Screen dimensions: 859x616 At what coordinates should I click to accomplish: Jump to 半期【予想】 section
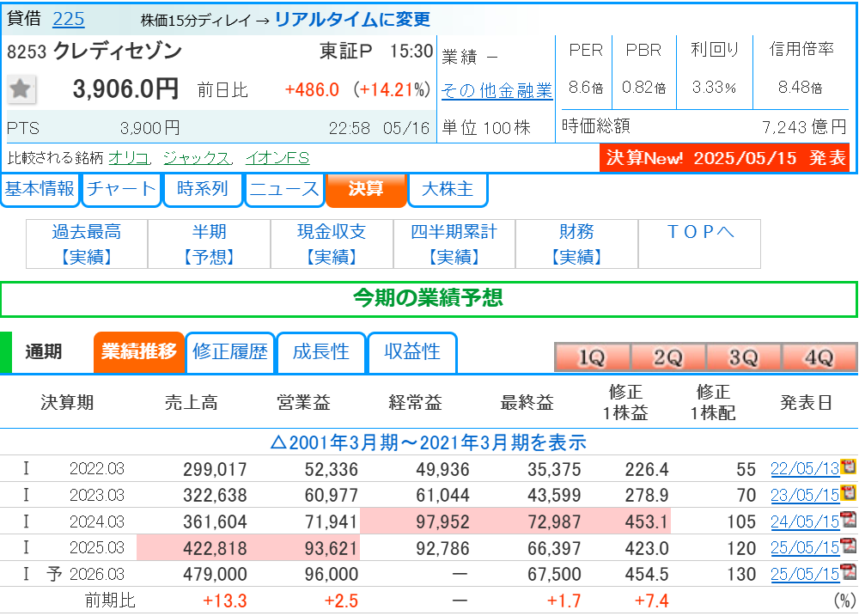coord(210,244)
